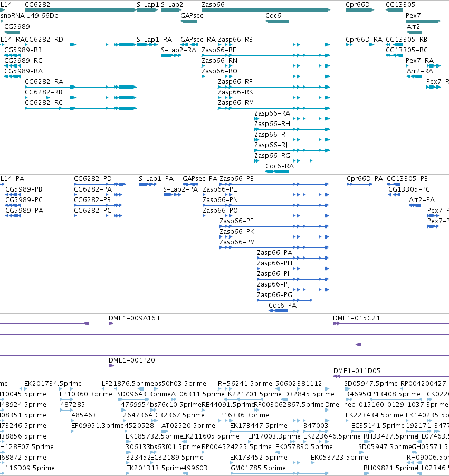
Task: Select transcript Zasp66-RJ
Action: tap(271, 145)
